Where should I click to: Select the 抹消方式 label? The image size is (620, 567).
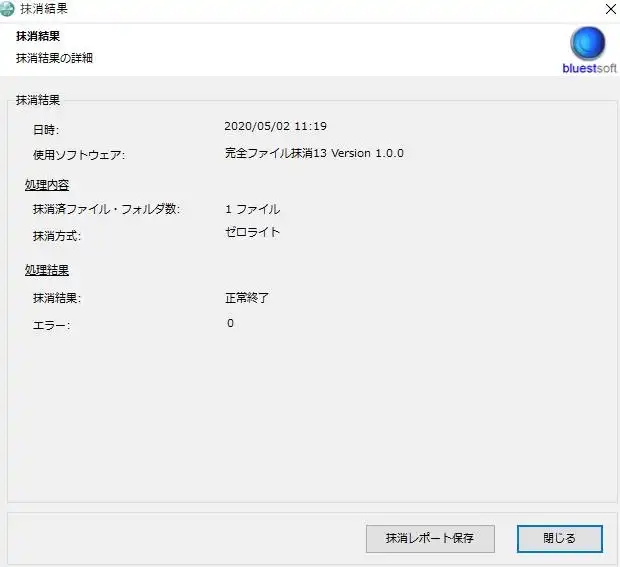pyautogui.click(x=56, y=237)
